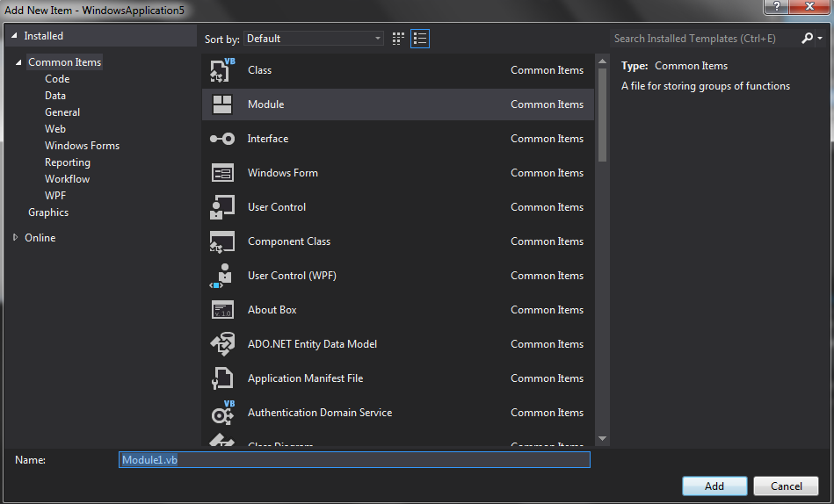Screen dimensions: 834x504
Task: Click the Installed header label
Action: tap(44, 36)
